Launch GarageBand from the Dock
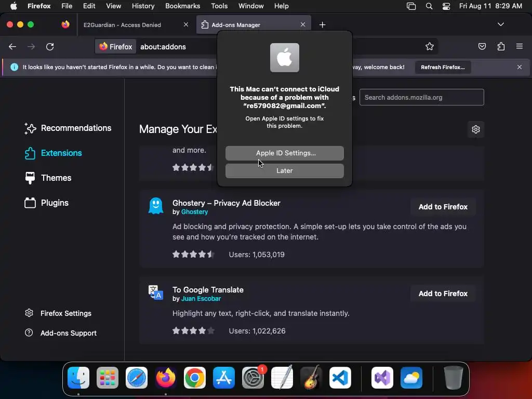This screenshot has width=532, height=399. [x=311, y=378]
